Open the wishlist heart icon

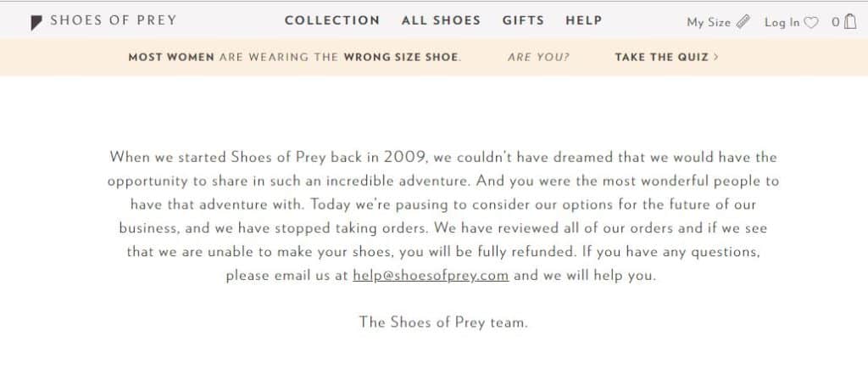[x=811, y=23]
